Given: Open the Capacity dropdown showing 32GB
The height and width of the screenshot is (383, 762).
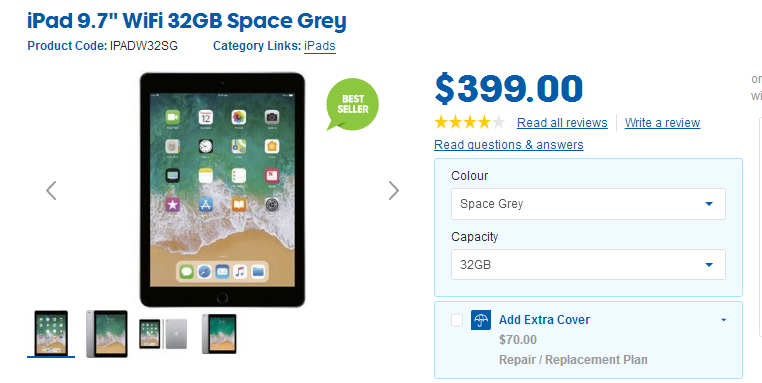Looking at the screenshot, I should tap(588, 265).
